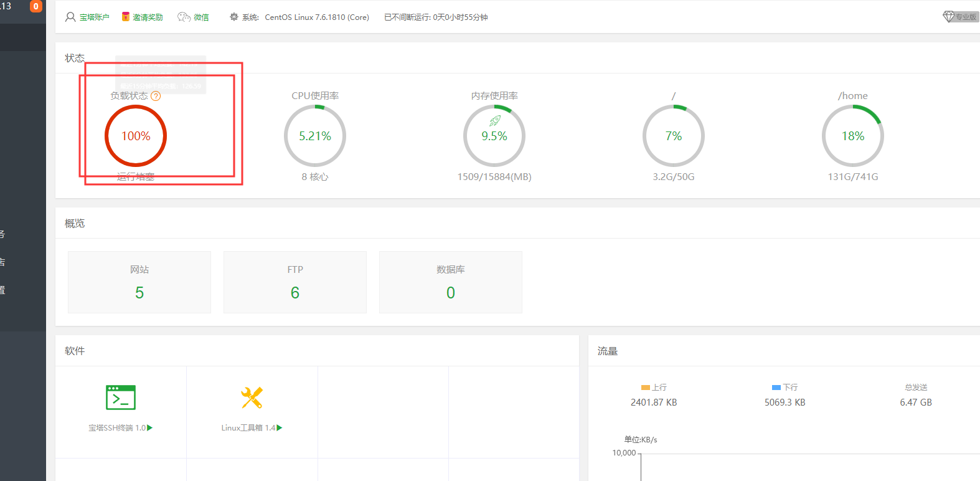Image resolution: width=980 pixels, height=481 pixels.
Task: Select the /home 18% disk gauge
Action: click(x=853, y=136)
